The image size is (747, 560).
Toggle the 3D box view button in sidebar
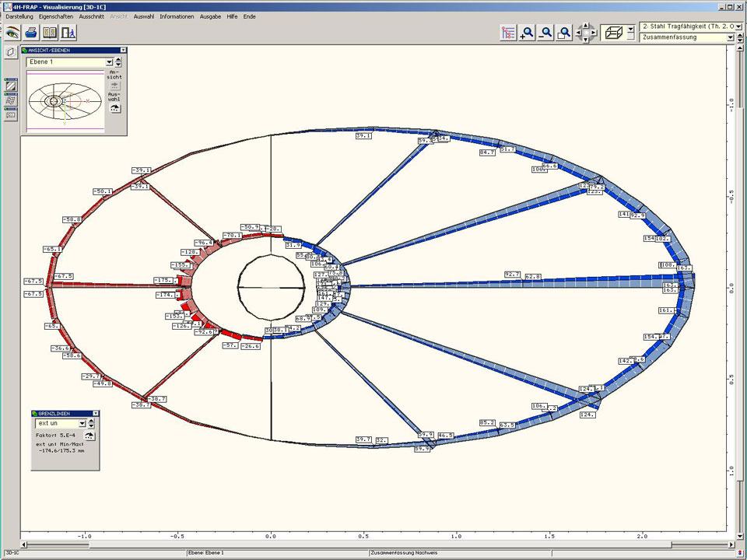click(x=11, y=52)
